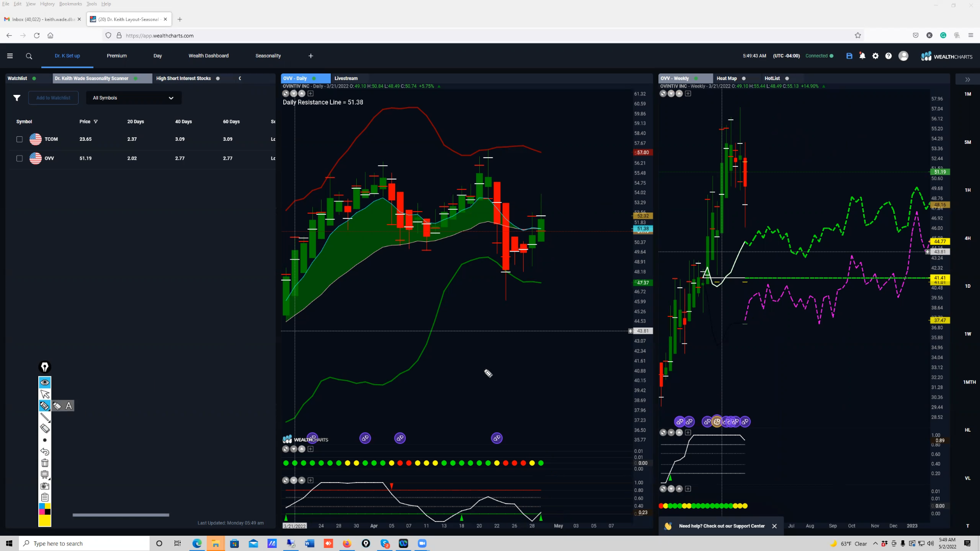The image size is (980, 551).
Task: Click the filter funnel icon in scanner
Action: click(x=17, y=98)
